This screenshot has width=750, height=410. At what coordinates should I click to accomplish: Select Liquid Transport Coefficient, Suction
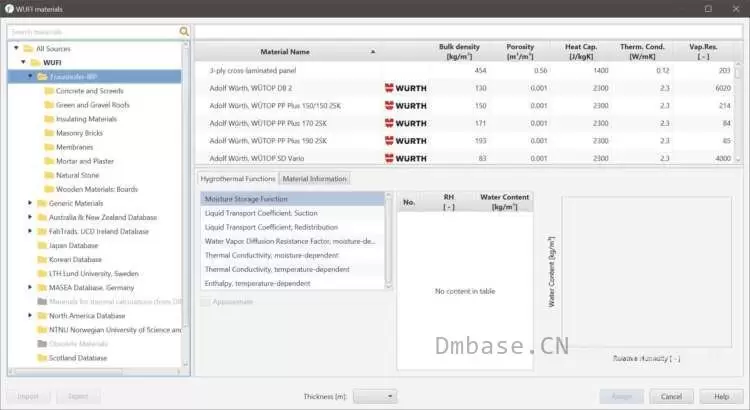[x=292, y=213]
